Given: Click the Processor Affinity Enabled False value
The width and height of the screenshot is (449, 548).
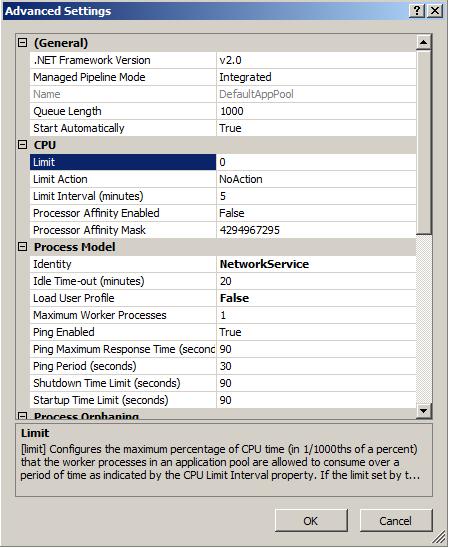Looking at the screenshot, I should [x=316, y=213].
